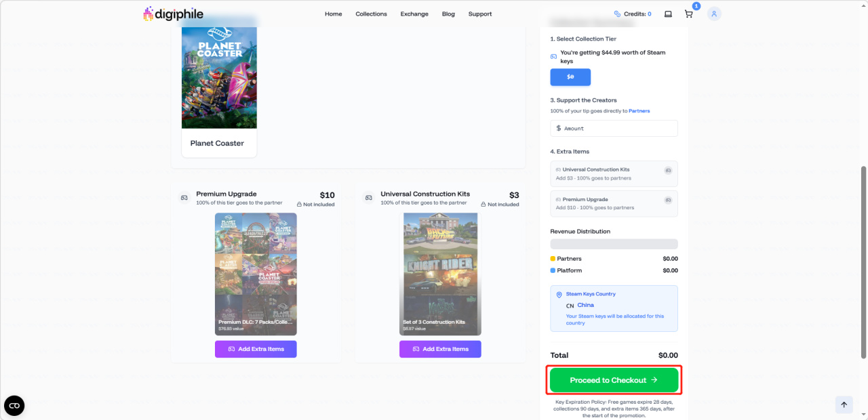Click the scroll-to-top arrow button
Image resolution: width=868 pixels, height=420 pixels.
844,404
